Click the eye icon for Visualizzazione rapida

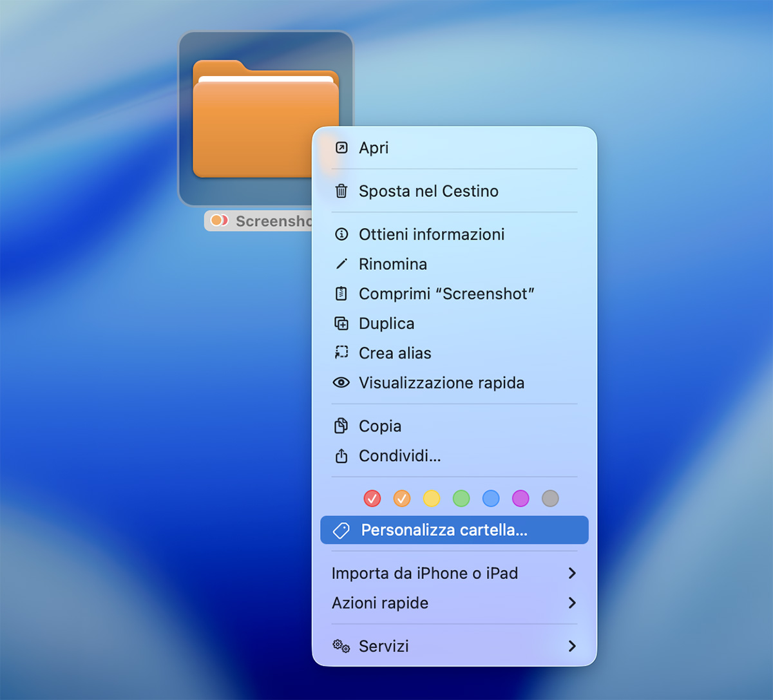[x=341, y=383]
